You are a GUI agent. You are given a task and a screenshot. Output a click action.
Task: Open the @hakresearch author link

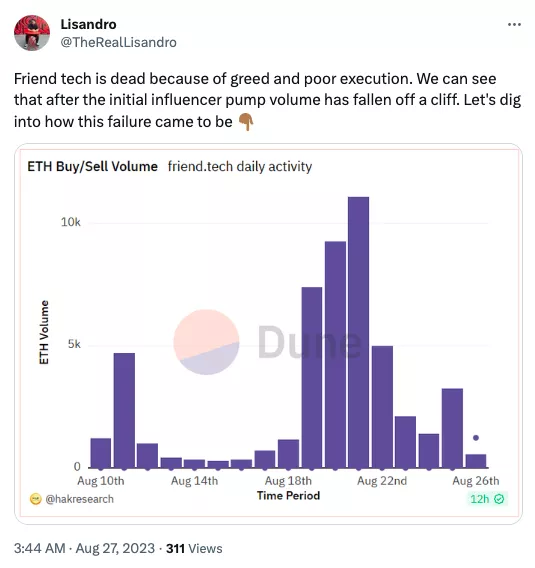click(x=79, y=499)
